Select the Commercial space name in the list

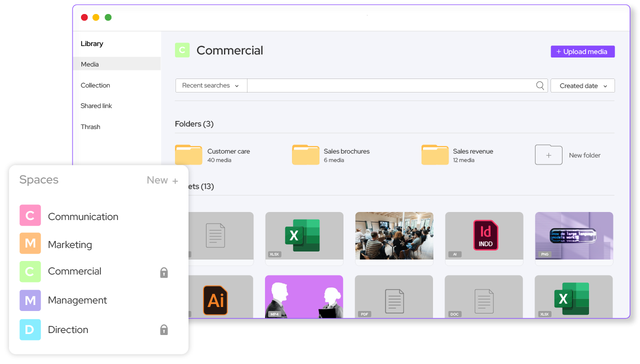tap(74, 271)
